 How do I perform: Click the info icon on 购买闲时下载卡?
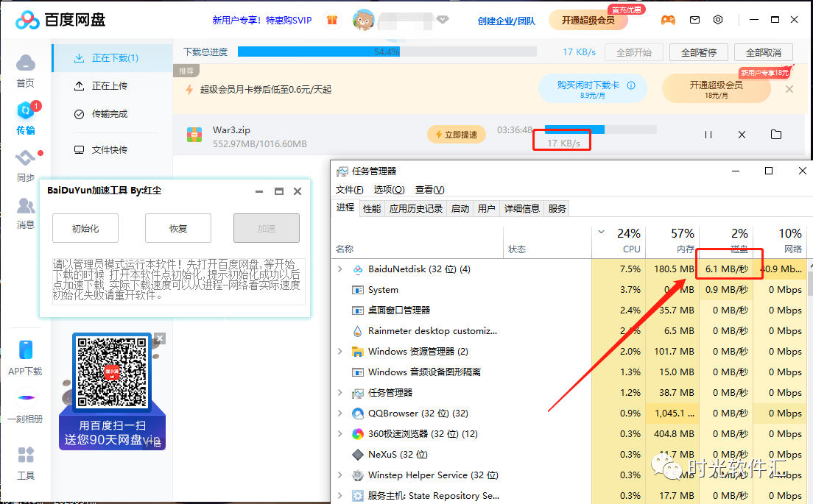pyautogui.click(x=631, y=85)
